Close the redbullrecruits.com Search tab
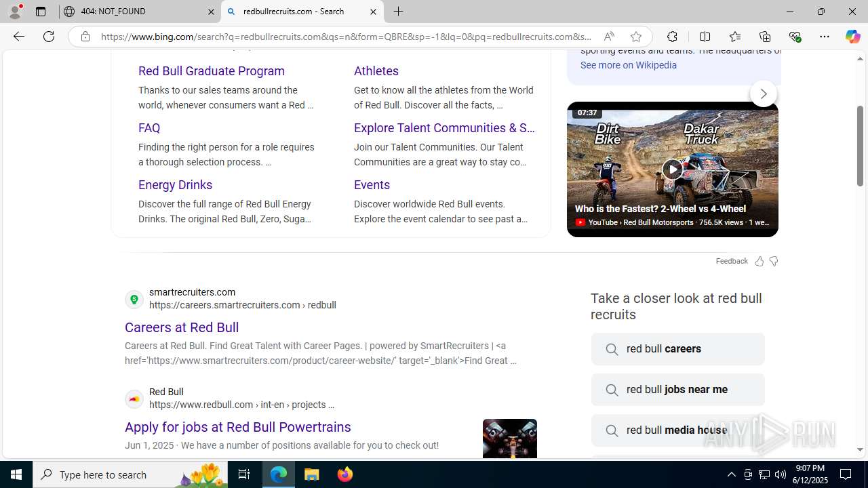 tap(373, 12)
